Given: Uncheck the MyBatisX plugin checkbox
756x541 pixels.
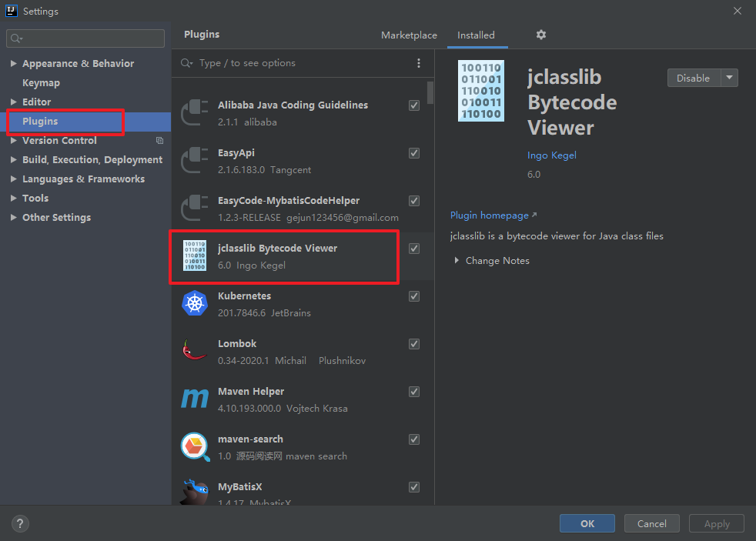Looking at the screenshot, I should (413, 486).
